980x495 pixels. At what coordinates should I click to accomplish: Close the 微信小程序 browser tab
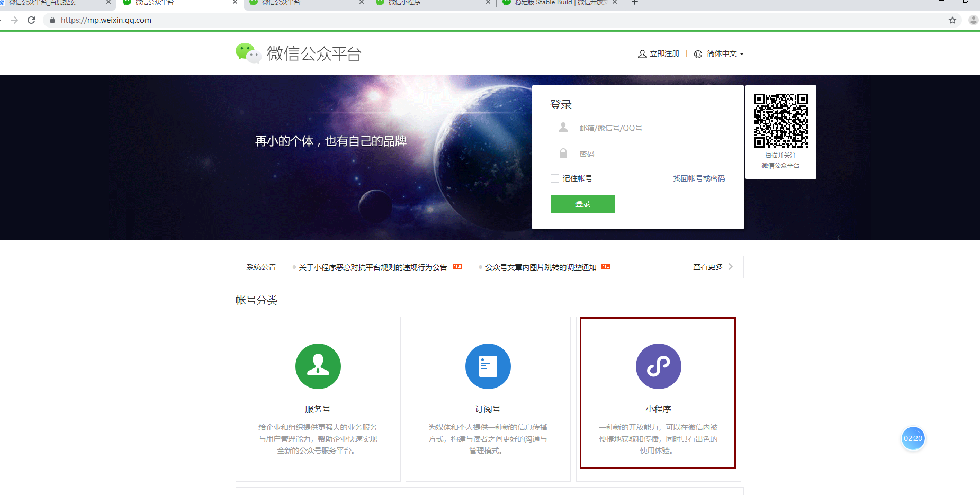[x=488, y=3]
